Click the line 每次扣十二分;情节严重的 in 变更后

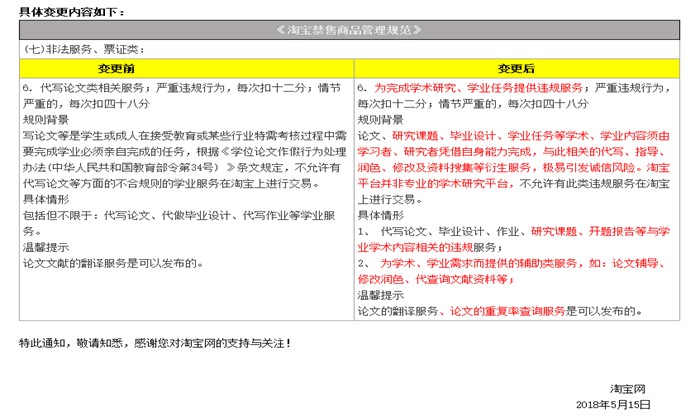pos(473,104)
